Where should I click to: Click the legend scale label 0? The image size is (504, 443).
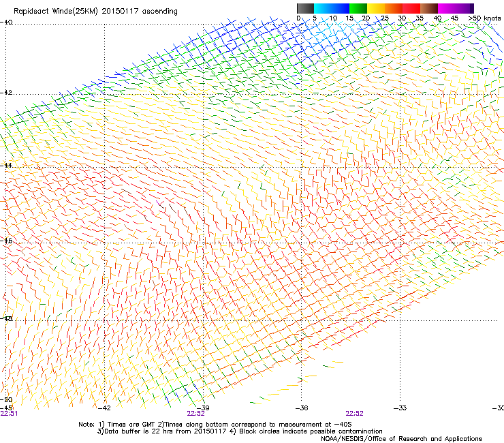[x=298, y=18]
